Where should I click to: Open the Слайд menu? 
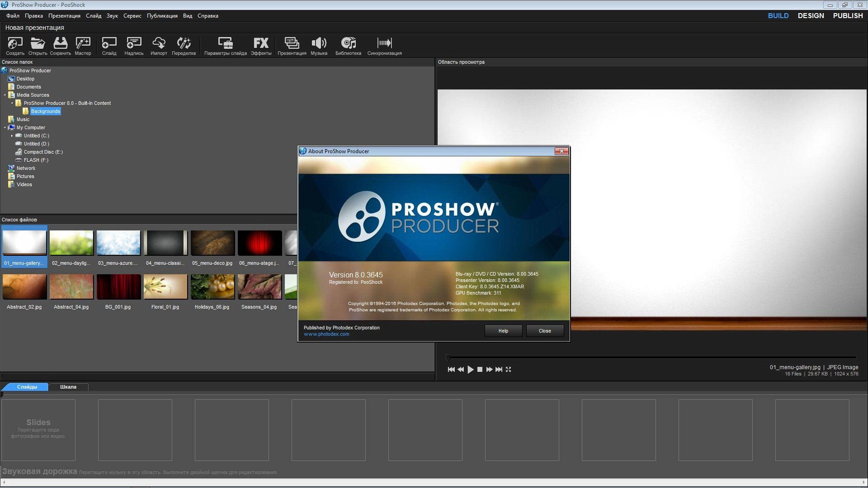(94, 16)
